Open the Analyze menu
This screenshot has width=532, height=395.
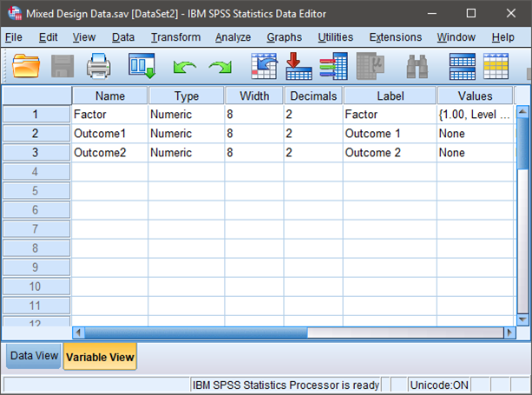click(x=233, y=37)
